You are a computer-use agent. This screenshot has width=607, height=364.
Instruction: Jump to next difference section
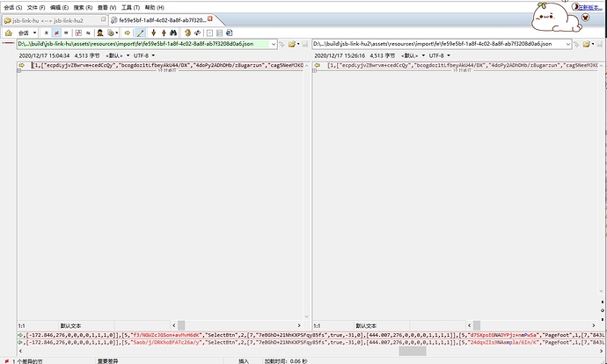pos(153,33)
